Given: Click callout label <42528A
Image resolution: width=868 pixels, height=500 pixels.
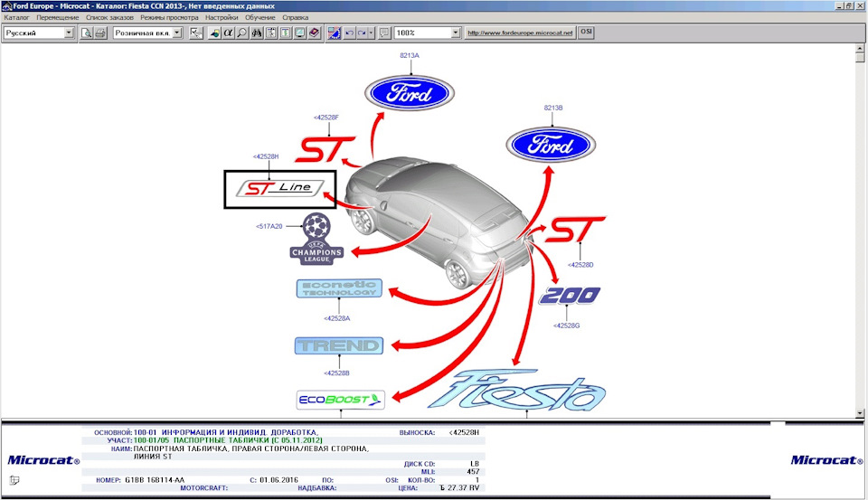Looking at the screenshot, I should (336, 318).
